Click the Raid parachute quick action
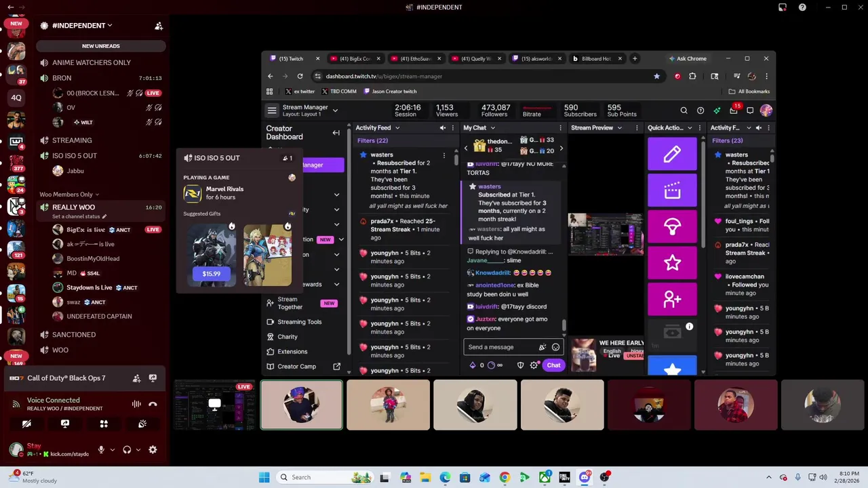The image size is (868, 488). click(672, 227)
